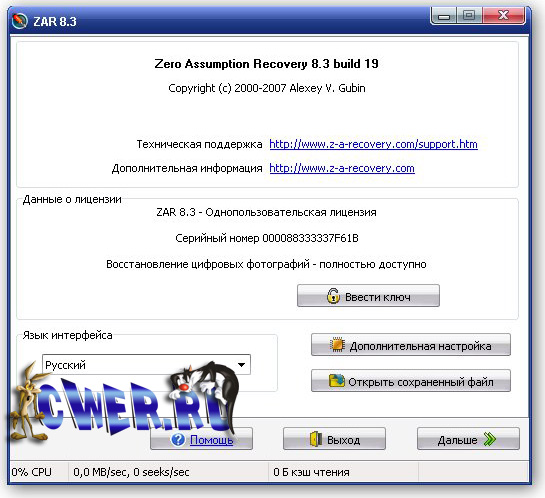The height and width of the screenshot is (498, 545).
Task: Click the ZAR 8.3 - Однопользовательская лицензия text
Action: pyautogui.click(x=266, y=212)
